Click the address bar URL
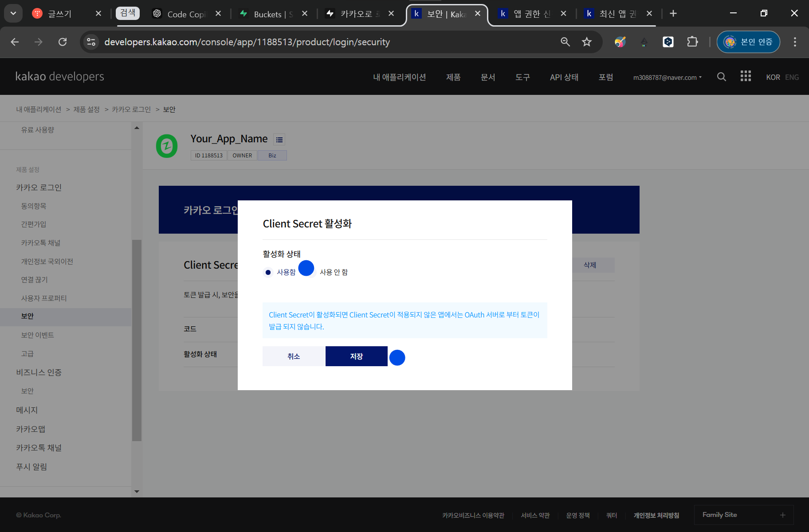The width and height of the screenshot is (809, 532). tap(247, 42)
